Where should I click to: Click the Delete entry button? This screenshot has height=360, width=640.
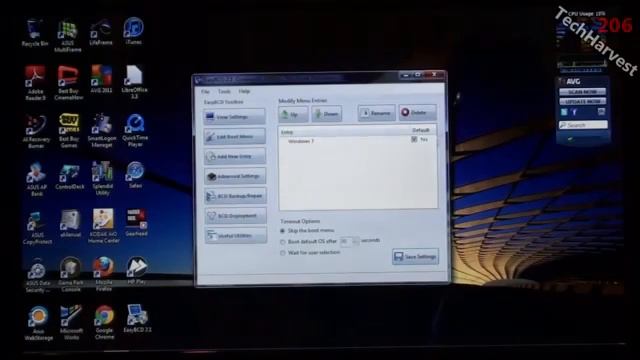pos(418,112)
